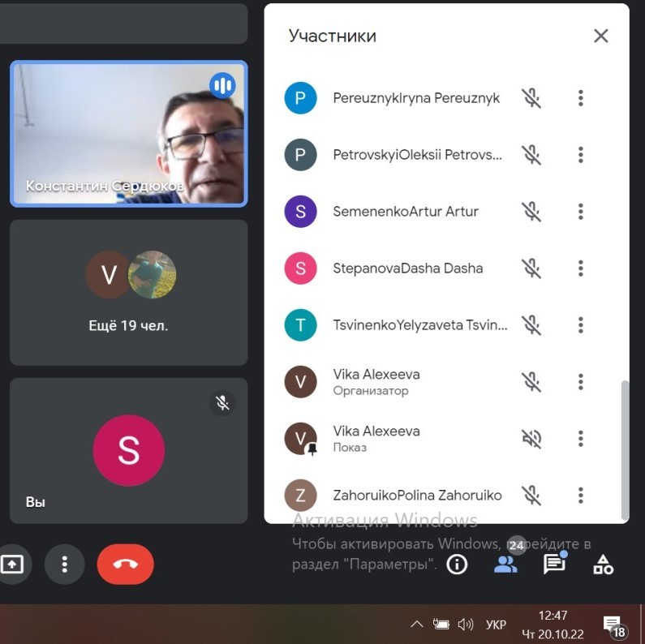This screenshot has width=645, height=644.
Task: Mute Vika Alexeeva Организатор microphone
Action: pos(531,382)
